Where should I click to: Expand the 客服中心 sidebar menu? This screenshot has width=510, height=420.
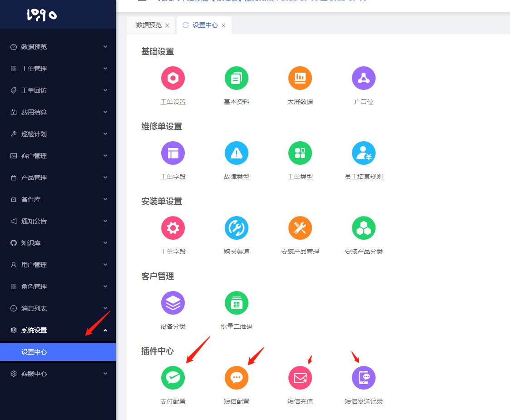coord(58,374)
